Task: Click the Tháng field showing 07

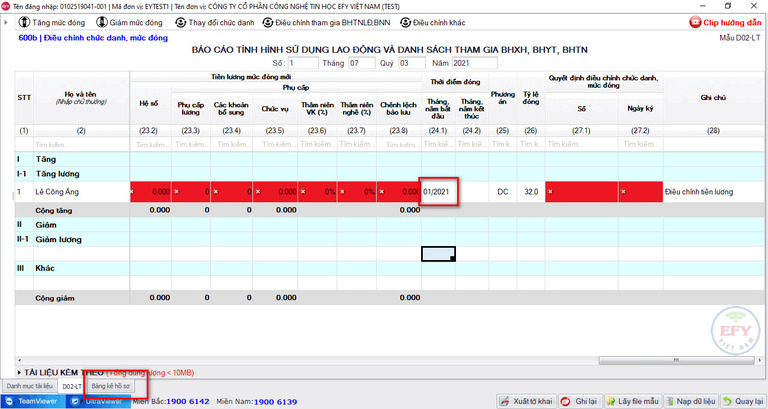Action: (x=361, y=63)
